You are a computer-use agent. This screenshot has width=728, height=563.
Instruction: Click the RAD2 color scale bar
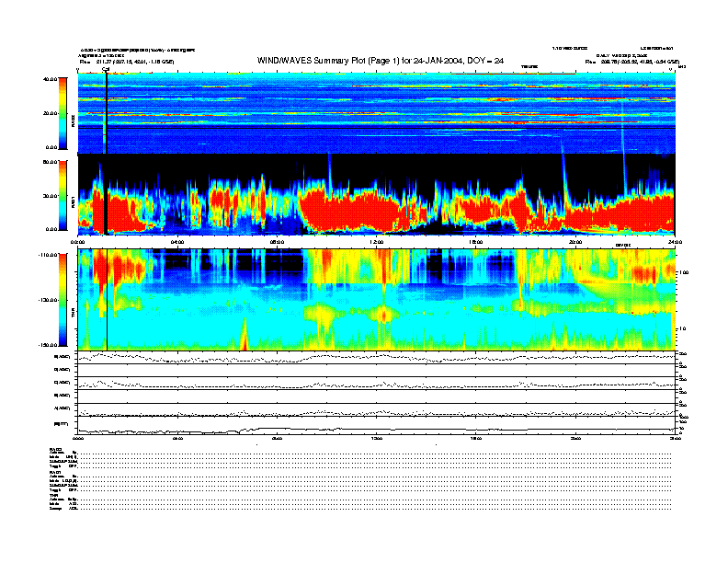63,112
